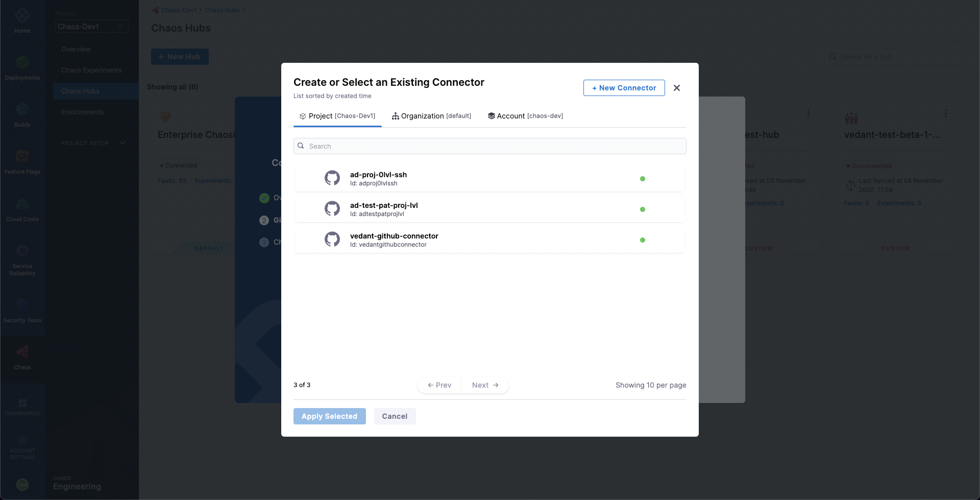Open Account Settings gear icon
The height and width of the screenshot is (500, 980).
22,440
